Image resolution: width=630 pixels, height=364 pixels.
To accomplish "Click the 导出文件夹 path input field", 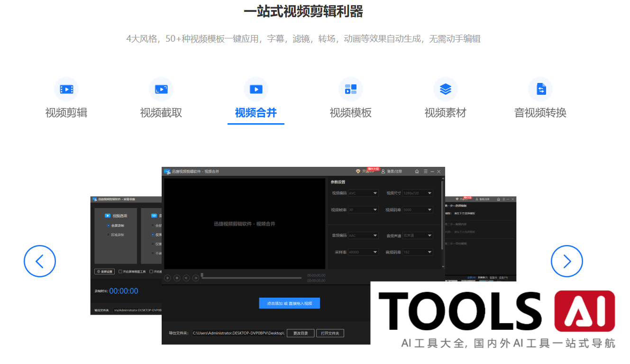I will point(239,333).
